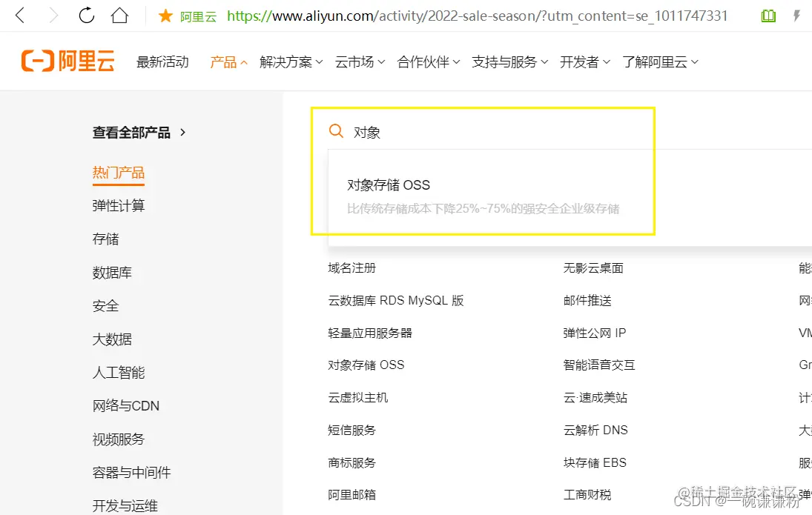Click the 阿里云 logo

pos(67,61)
